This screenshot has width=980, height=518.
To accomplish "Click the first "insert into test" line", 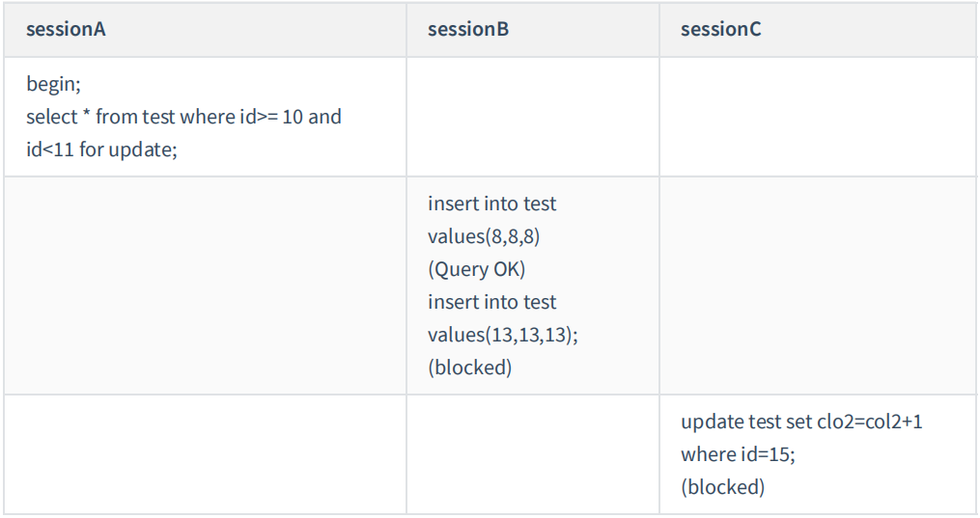I will (x=492, y=204).
